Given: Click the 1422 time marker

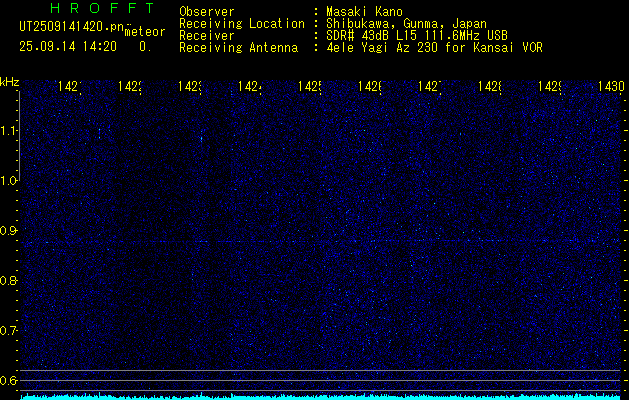Looking at the screenshot, I should 130,86.
